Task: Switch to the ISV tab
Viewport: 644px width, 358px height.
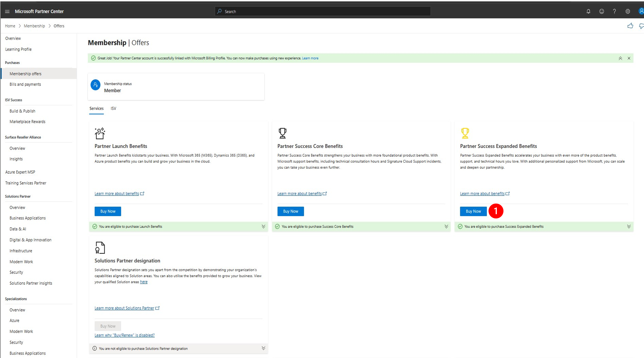Action: (x=113, y=109)
